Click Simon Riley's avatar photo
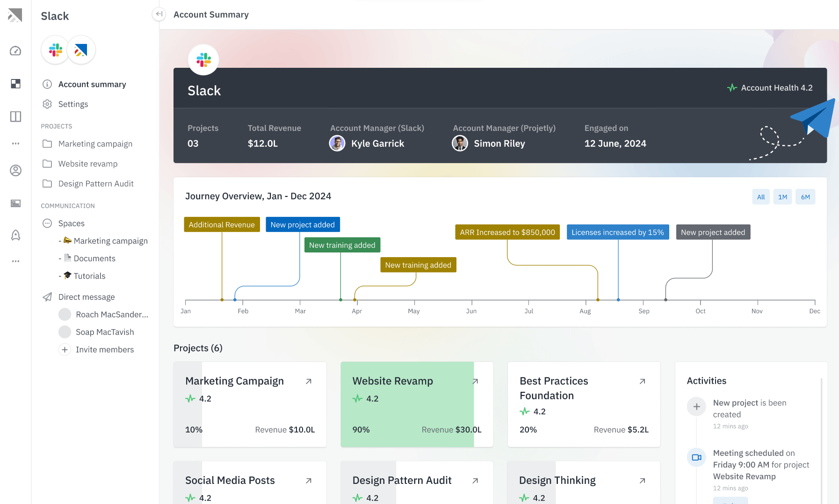 point(460,143)
